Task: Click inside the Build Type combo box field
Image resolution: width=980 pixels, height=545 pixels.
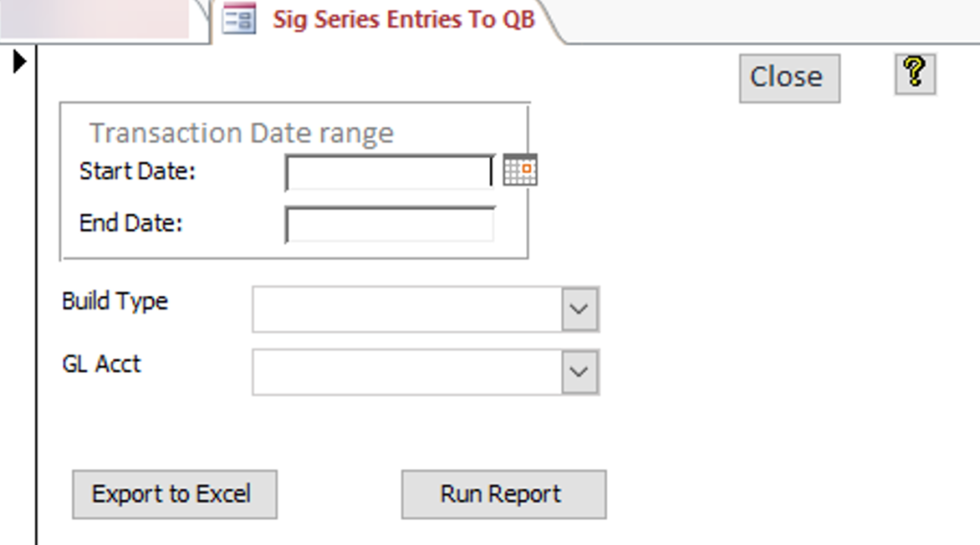Action: [x=407, y=309]
